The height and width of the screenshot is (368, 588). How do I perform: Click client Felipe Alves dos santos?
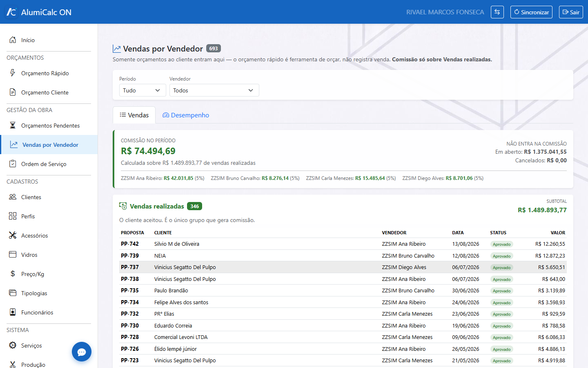[181, 303]
